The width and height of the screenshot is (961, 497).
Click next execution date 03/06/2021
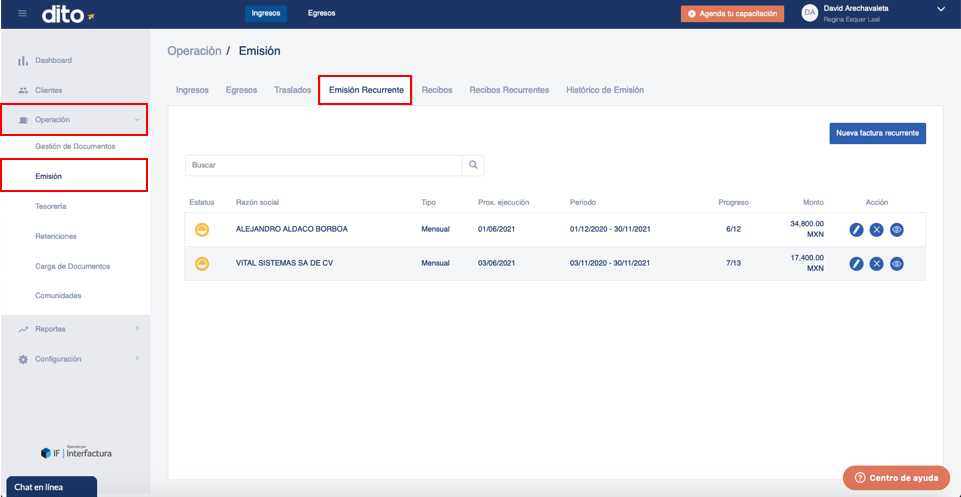pyautogui.click(x=496, y=264)
